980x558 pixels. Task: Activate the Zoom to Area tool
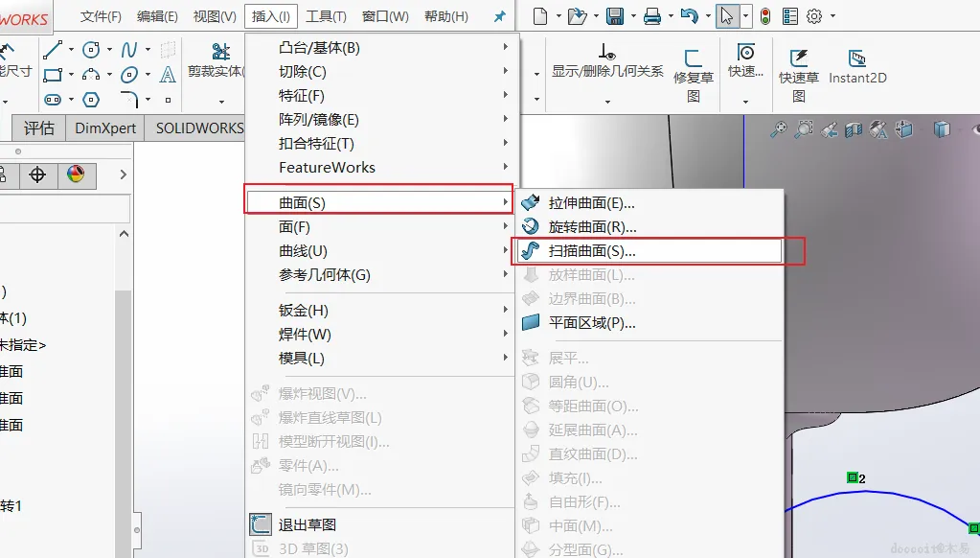point(804,128)
